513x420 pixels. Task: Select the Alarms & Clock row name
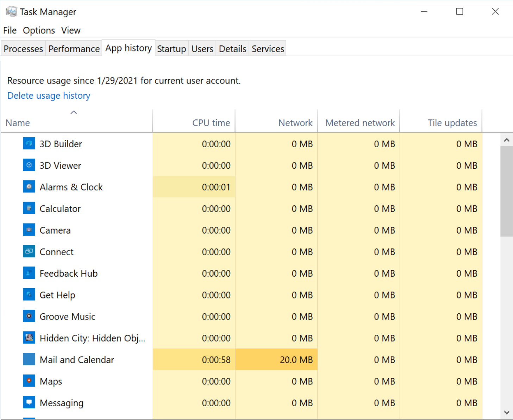tap(71, 187)
